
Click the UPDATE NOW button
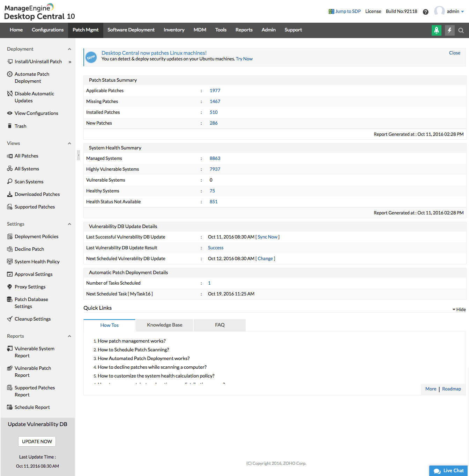pos(37,441)
